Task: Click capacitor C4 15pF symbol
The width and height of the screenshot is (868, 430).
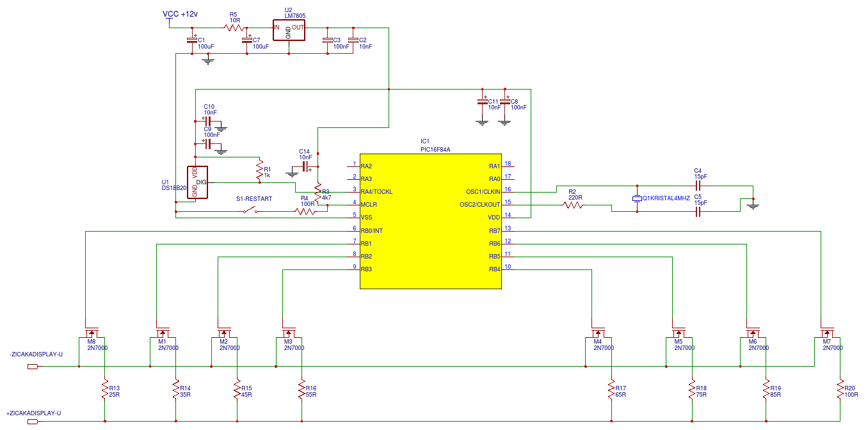Action: 698,186
